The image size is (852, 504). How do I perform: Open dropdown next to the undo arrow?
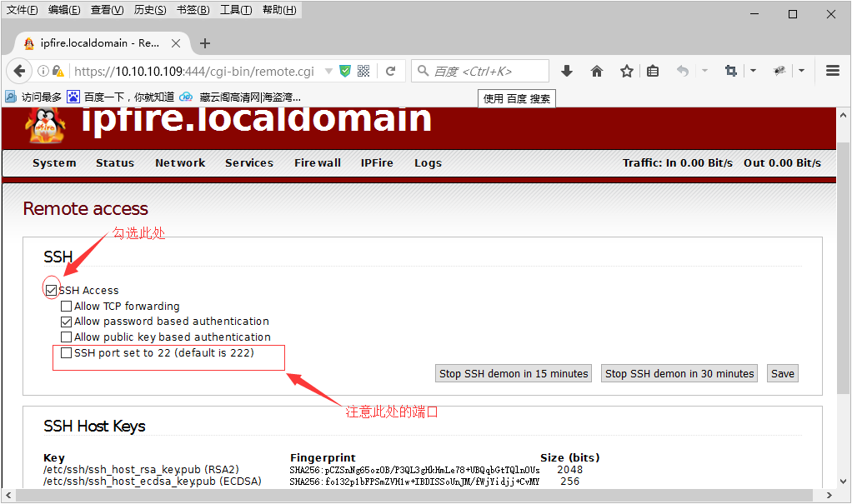(x=704, y=71)
